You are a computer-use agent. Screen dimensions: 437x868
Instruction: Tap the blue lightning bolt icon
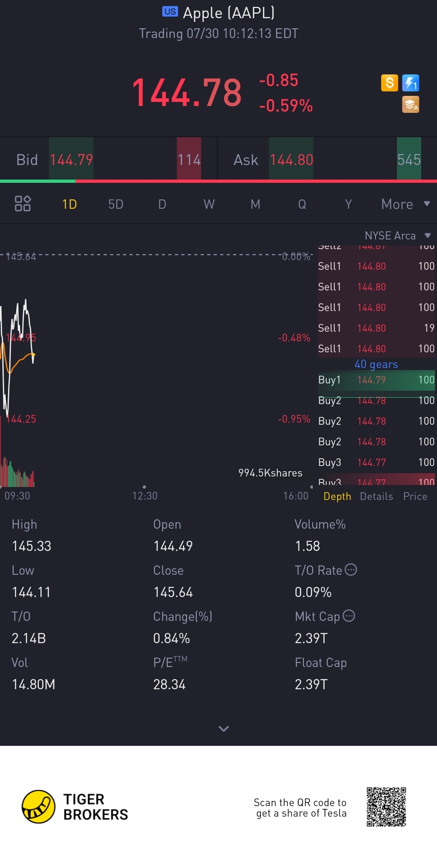[x=411, y=83]
